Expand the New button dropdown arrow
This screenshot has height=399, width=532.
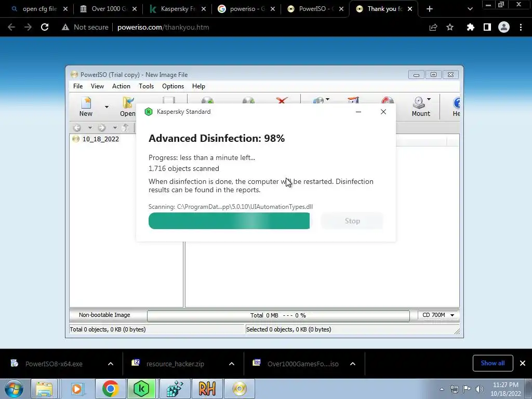pyautogui.click(x=107, y=107)
